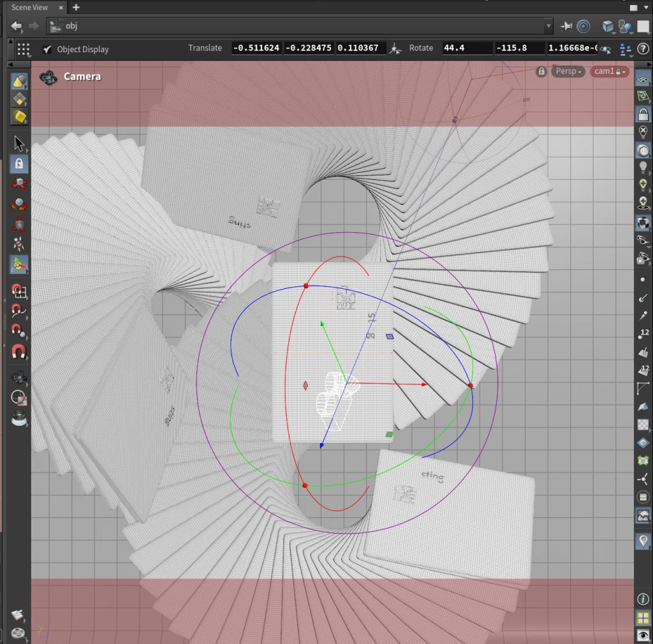Toggle multi-snapping red magnet
653x644 pixels.
tap(18, 352)
